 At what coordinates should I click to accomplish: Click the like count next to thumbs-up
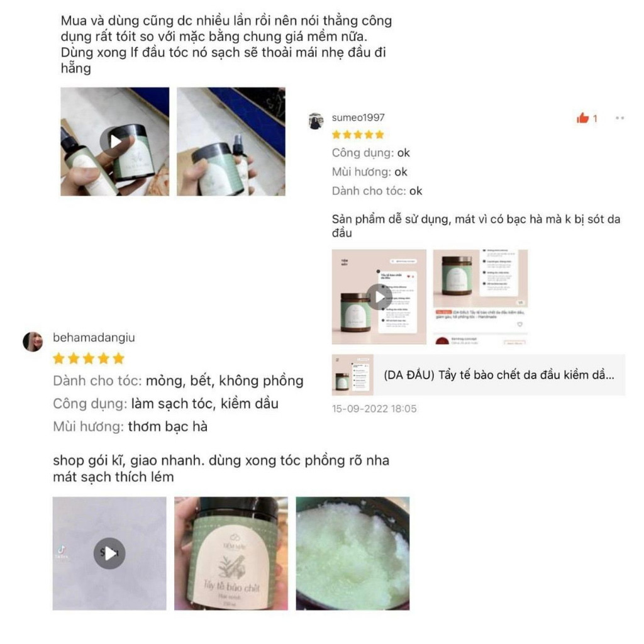[595, 119]
